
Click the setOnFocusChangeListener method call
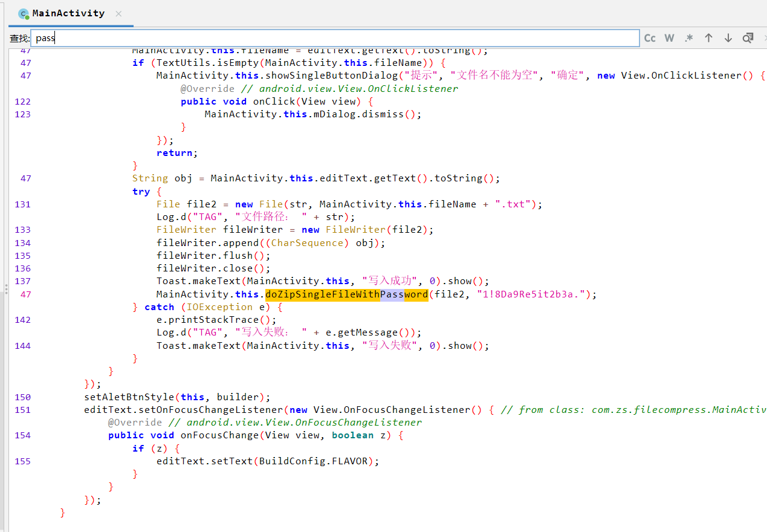(213, 410)
